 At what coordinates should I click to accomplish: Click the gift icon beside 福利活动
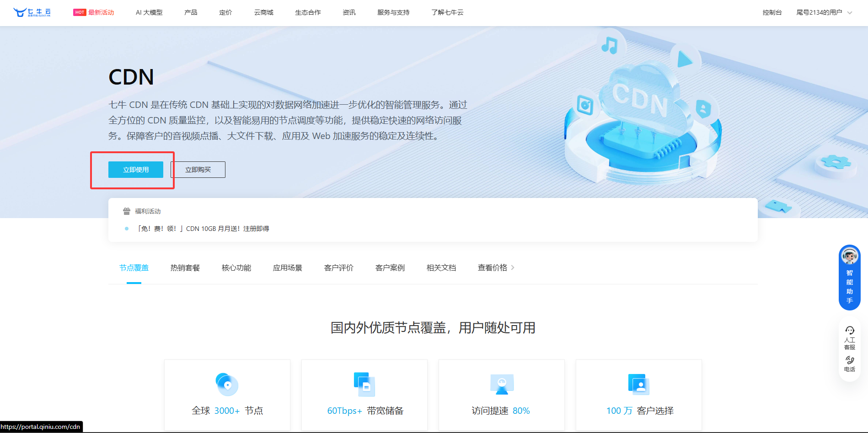127,211
